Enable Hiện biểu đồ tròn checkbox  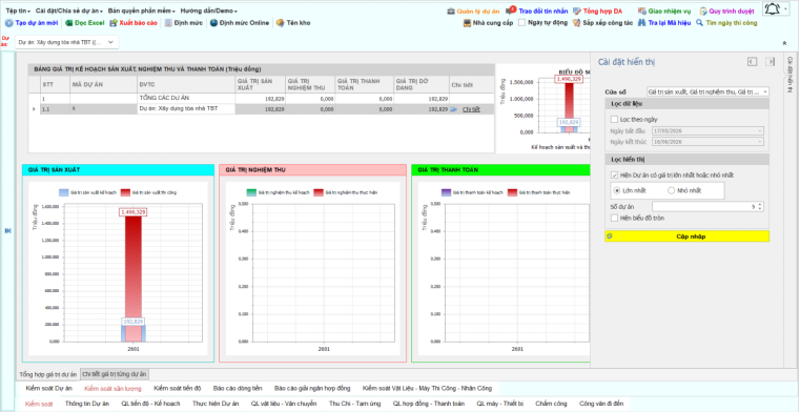click(615, 218)
